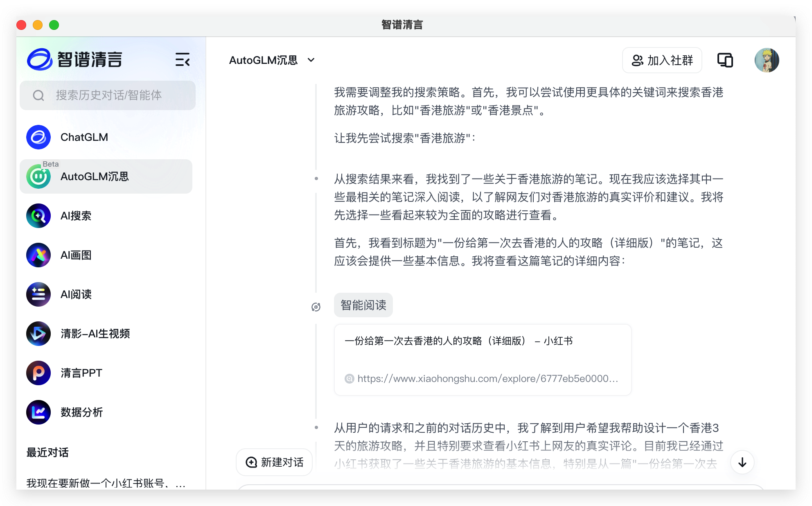Open 数据分析 data analysis tool
Screen dimensions: 812x506
(81, 412)
